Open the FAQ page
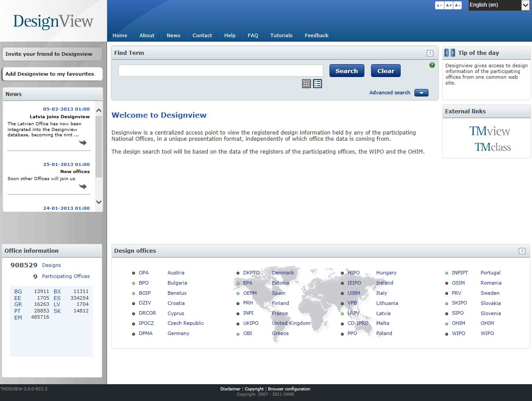 click(253, 35)
